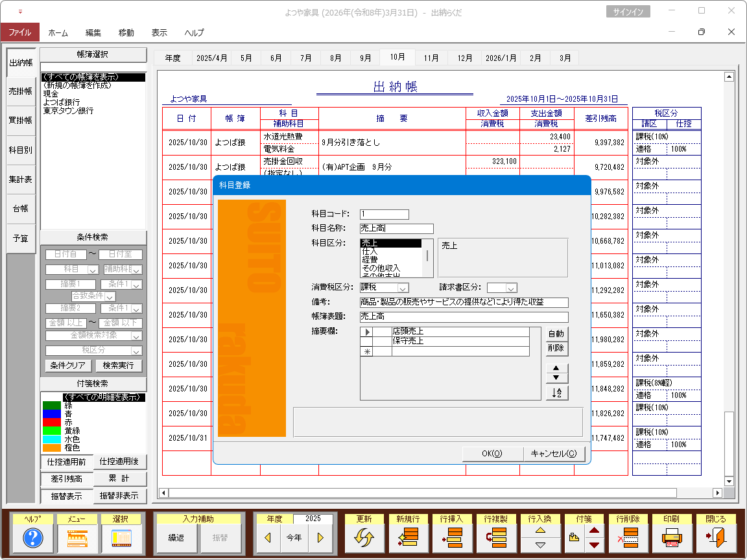This screenshot has width=747, height=560.
Task: Open the 請求書区分 dropdown
Action: (x=511, y=288)
